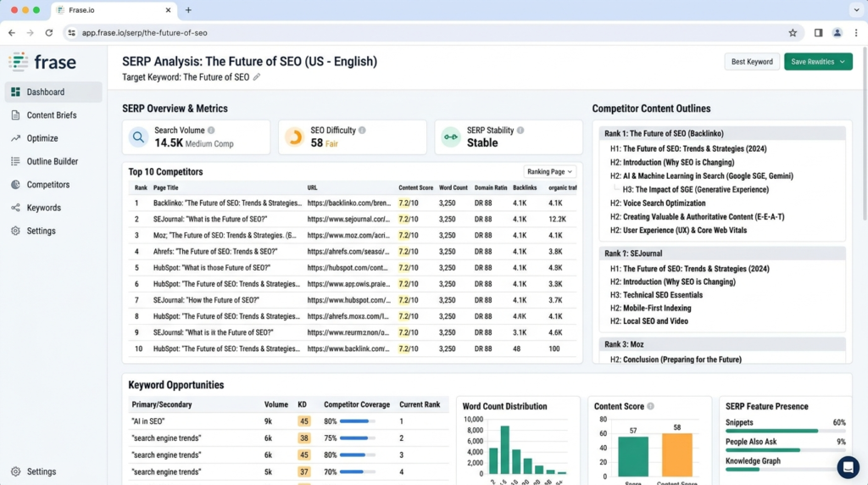Open the Outline Builder
Screen dimensions: 868x485
click(x=53, y=162)
